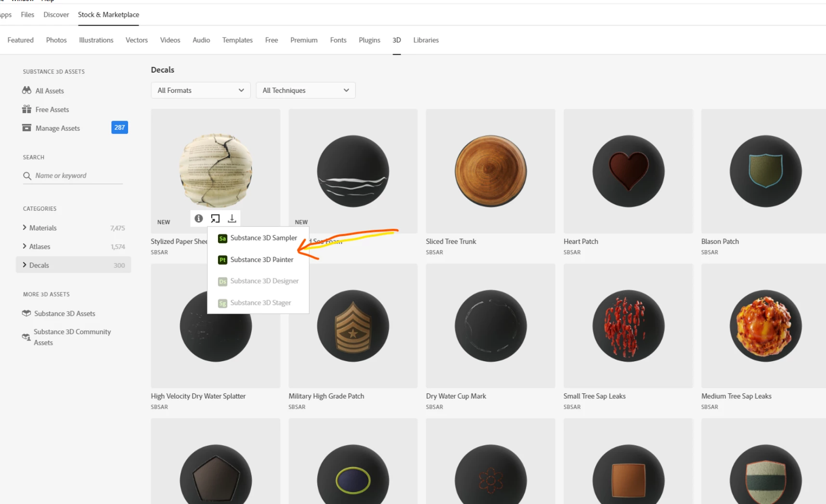Open the Audio tab
The image size is (826, 504).
click(x=201, y=40)
